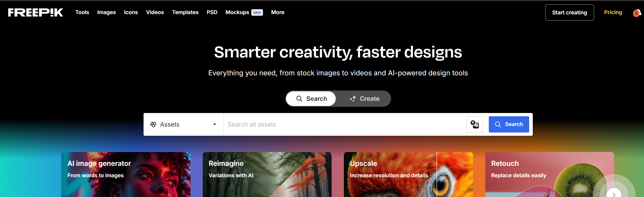This screenshot has width=644, height=197.
Task: Expand the Assets category dropdown
Action: pyautogui.click(x=183, y=124)
